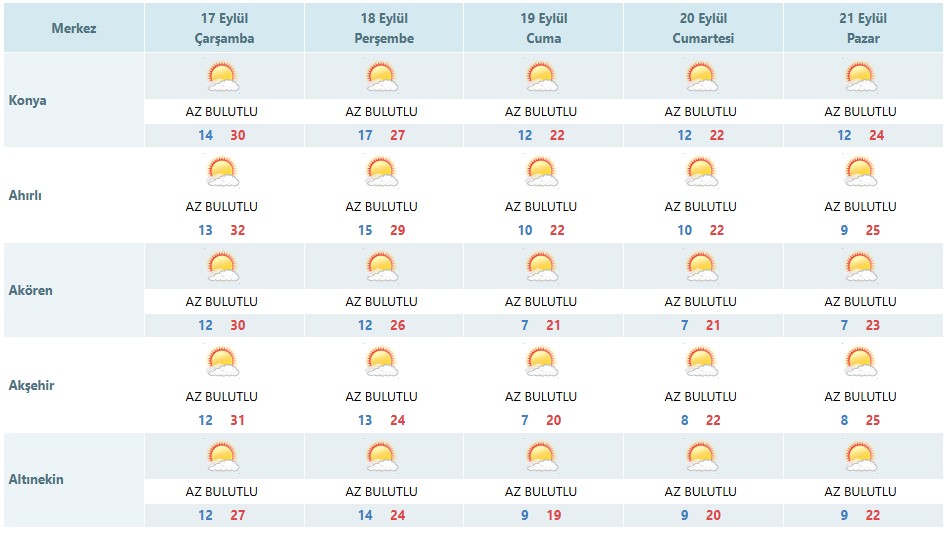The width and height of the screenshot is (952, 533).
Task: Open the Konya district link
Action: click(x=27, y=100)
